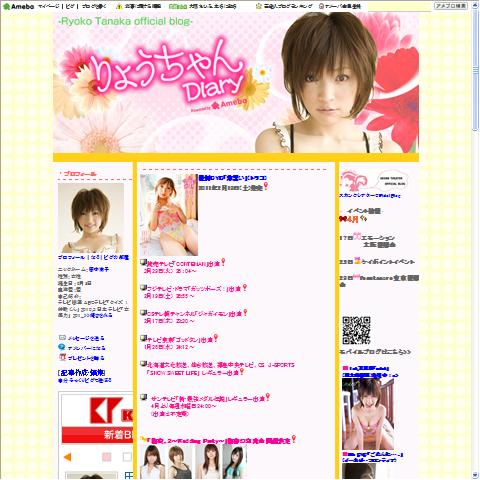This screenshot has height=480, width=480.
Task: Open the プロフィール link under profile photo
Action: click(71, 257)
